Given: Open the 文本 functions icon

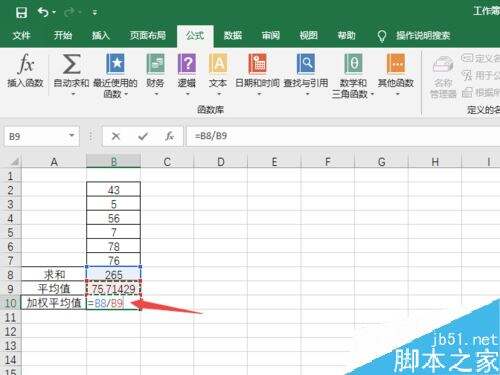Looking at the screenshot, I should pos(218,64).
